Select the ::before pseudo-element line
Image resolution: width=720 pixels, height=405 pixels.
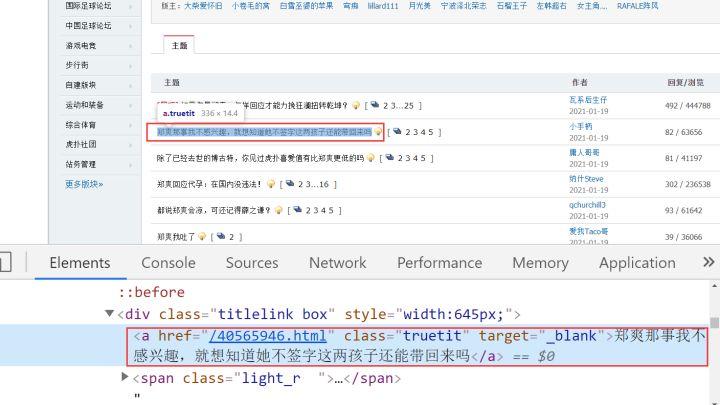(152, 292)
